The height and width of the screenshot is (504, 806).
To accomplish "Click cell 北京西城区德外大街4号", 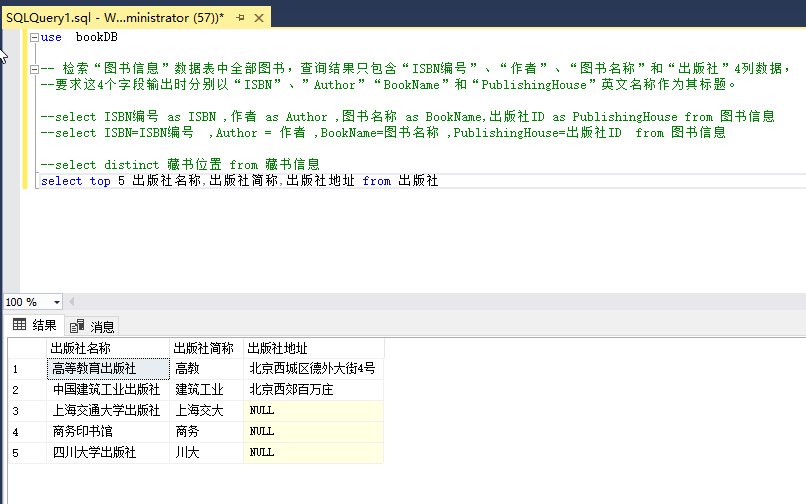I will pos(314,369).
